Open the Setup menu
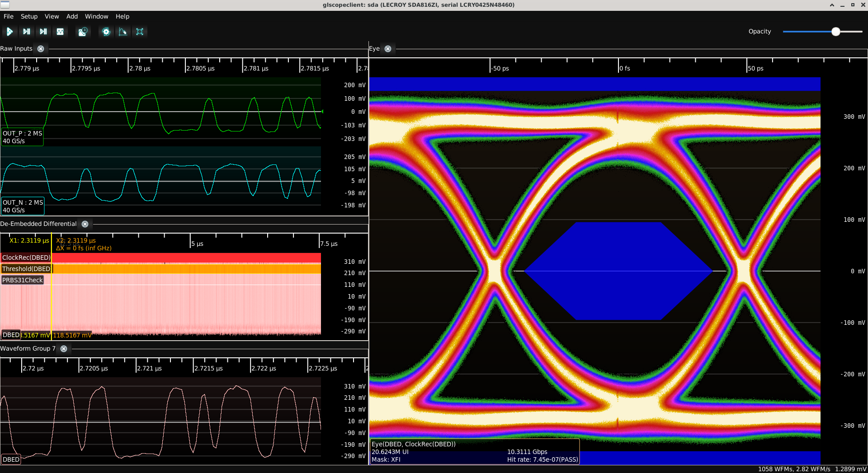The width and height of the screenshot is (868, 473). (29, 16)
